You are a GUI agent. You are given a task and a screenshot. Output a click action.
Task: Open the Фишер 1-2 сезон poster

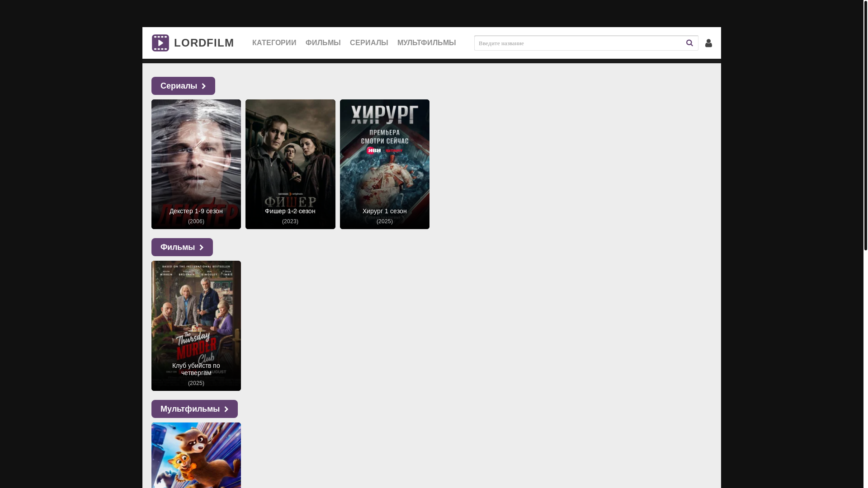(290, 164)
